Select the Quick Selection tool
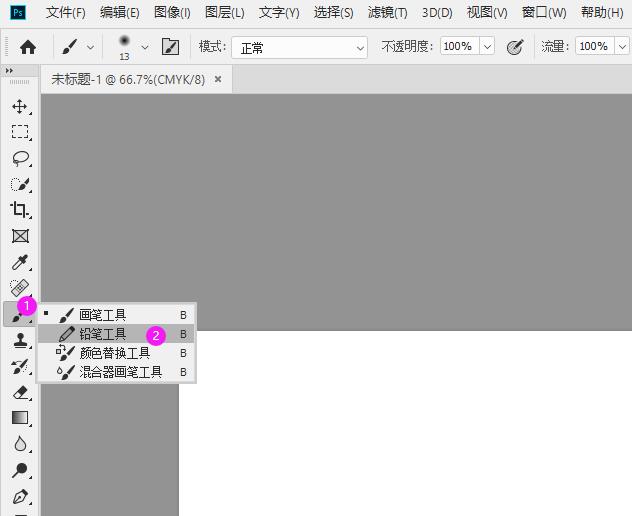This screenshot has height=516, width=632. click(x=20, y=184)
